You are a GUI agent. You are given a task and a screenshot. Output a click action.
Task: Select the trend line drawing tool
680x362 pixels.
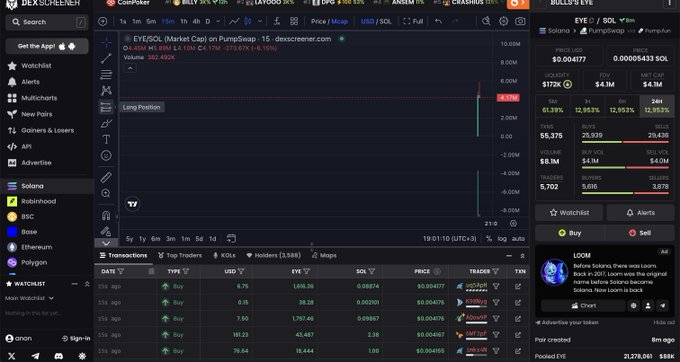pyautogui.click(x=106, y=59)
